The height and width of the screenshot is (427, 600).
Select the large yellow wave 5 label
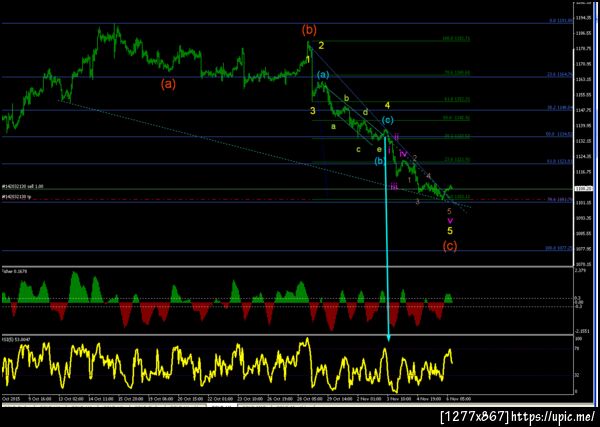[450, 231]
